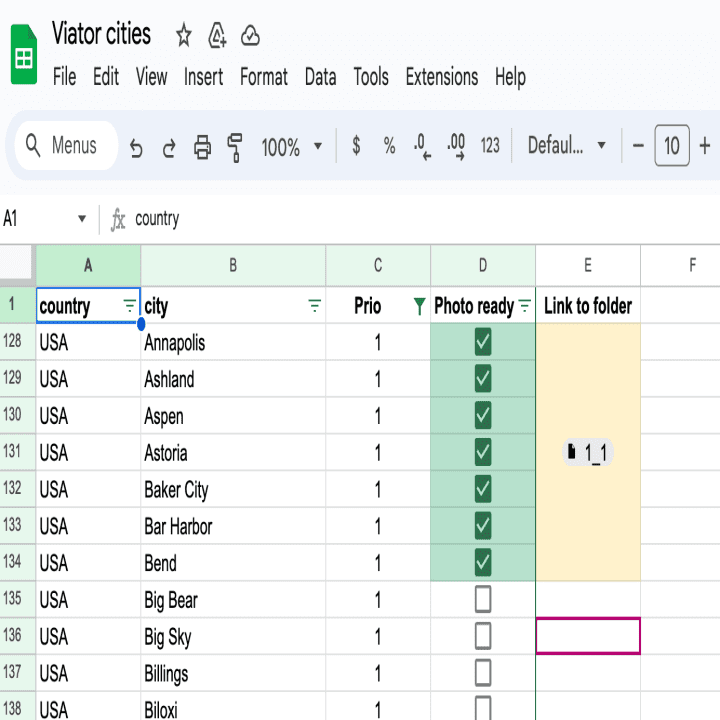Select column B header
The height and width of the screenshot is (720, 720).
(233, 265)
